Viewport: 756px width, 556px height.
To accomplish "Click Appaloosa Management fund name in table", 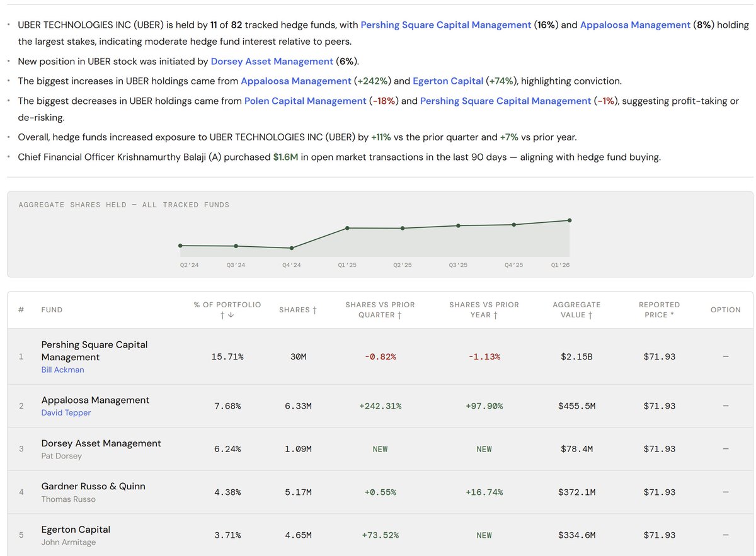I will [95, 400].
